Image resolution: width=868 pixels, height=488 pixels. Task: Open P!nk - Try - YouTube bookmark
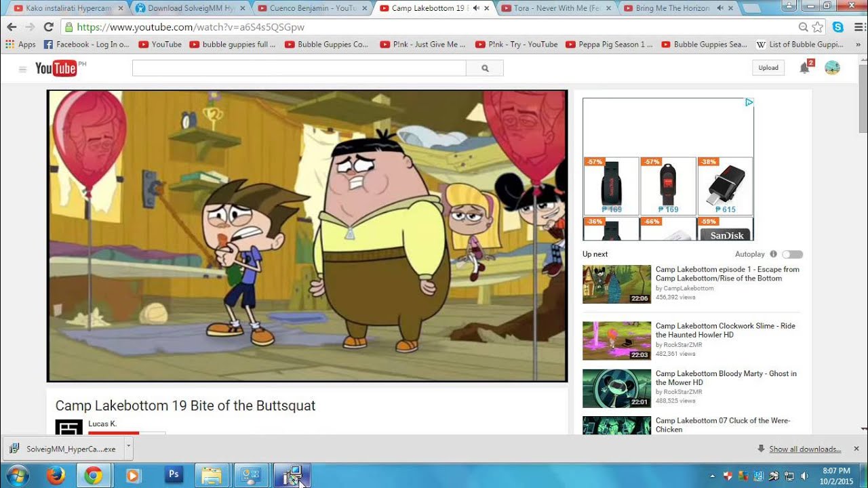click(517, 44)
